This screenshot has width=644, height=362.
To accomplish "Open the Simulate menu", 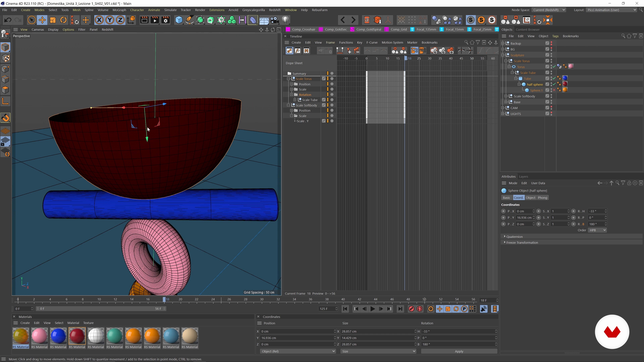I will (x=170, y=10).
